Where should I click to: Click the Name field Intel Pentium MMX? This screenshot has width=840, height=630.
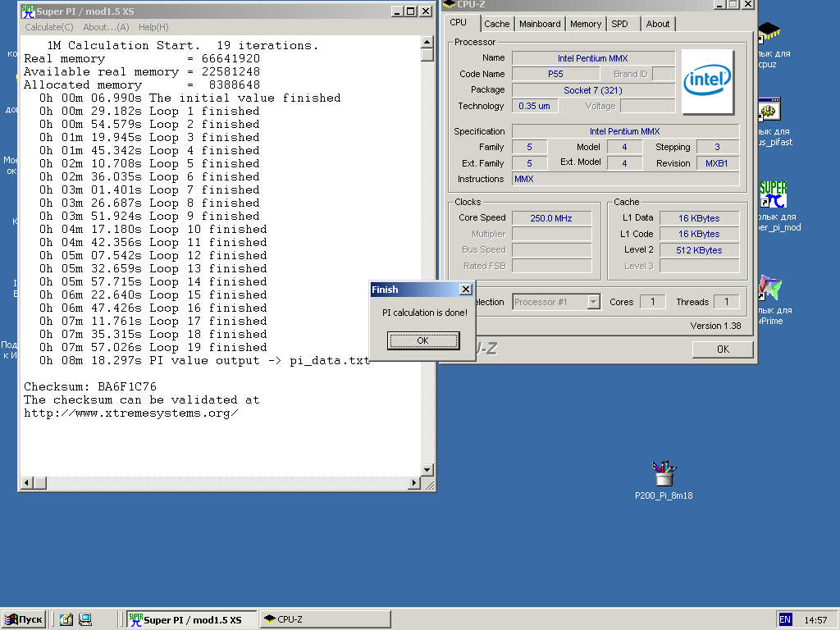click(593, 58)
